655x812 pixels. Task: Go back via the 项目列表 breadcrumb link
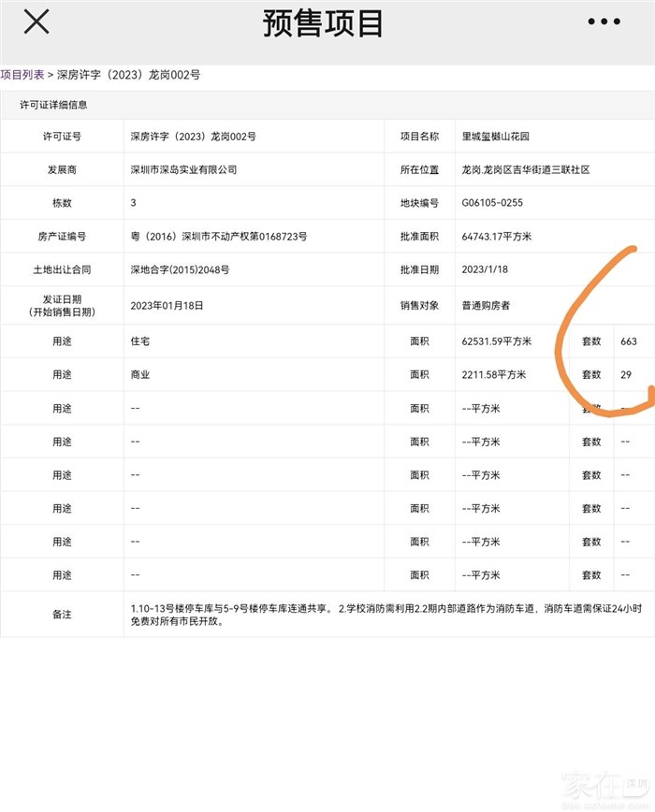pyautogui.click(x=22, y=75)
